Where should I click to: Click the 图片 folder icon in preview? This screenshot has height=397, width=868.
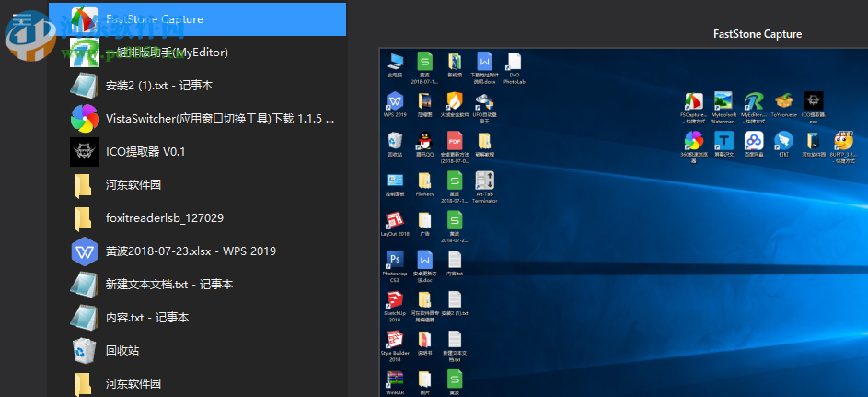click(424, 379)
